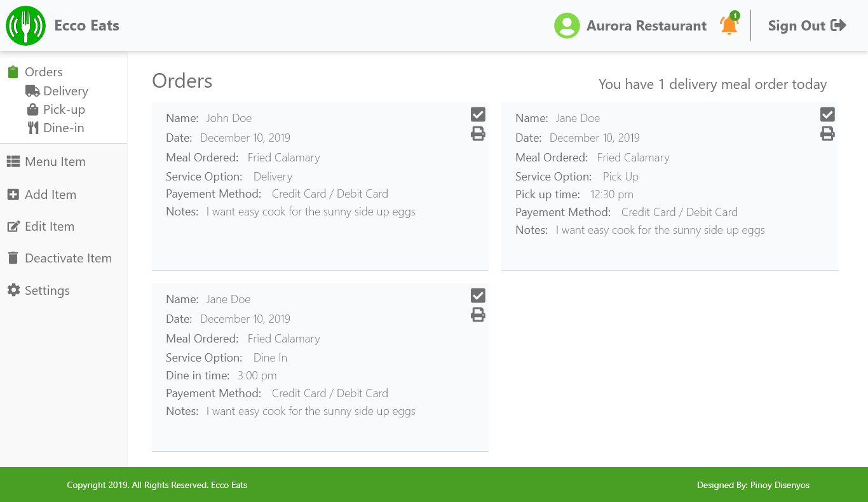Sign Out of the account
Screen dimensions: 868x502
pos(806,26)
